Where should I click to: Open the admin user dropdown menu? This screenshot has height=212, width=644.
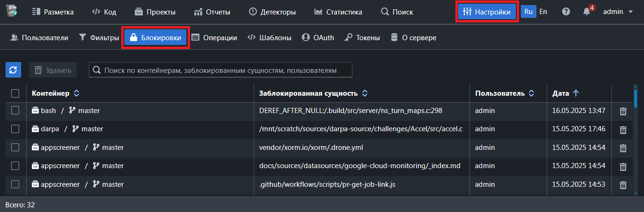pyautogui.click(x=618, y=12)
